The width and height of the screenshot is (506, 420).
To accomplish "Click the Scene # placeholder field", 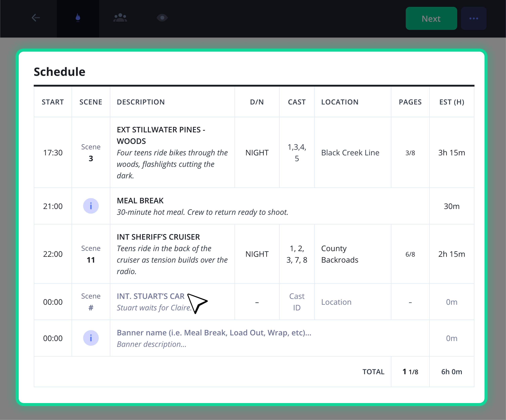I will click(91, 302).
